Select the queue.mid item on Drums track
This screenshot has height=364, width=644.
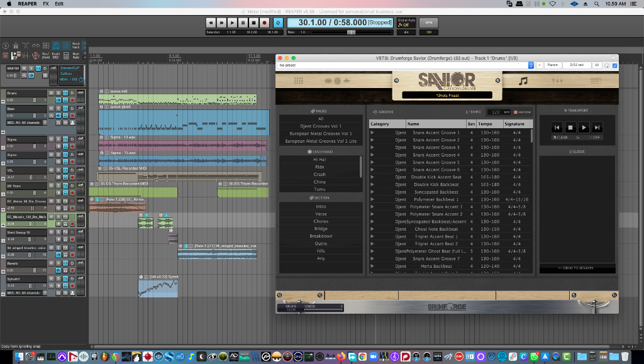point(177,99)
